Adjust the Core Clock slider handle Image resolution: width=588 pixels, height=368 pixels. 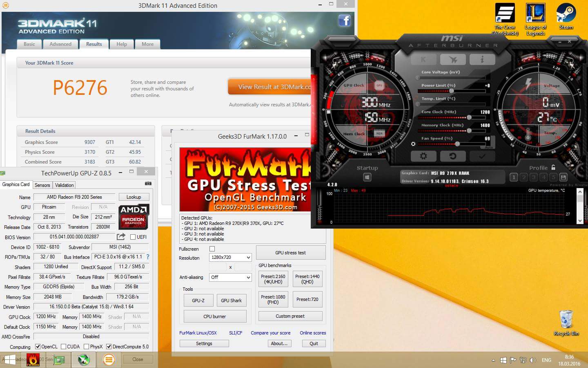point(469,117)
